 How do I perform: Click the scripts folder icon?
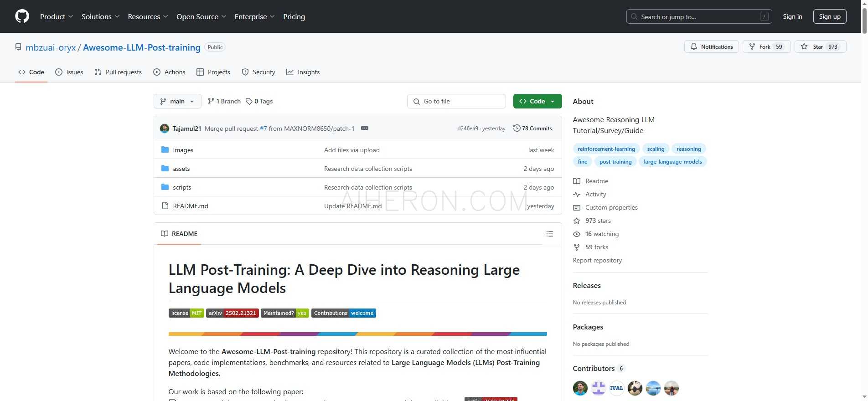165,187
